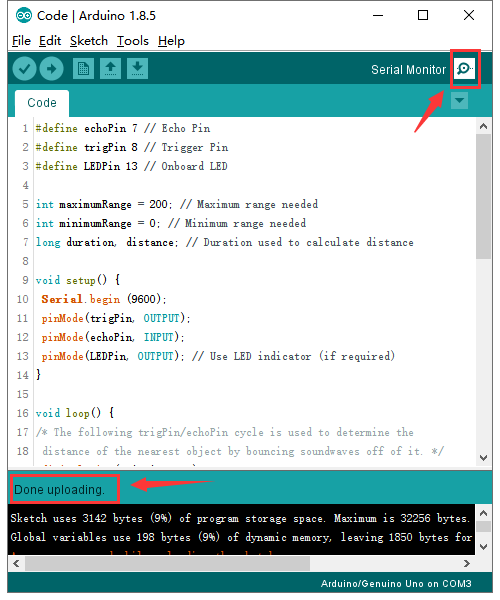500x600 pixels.
Task: Expand the tab options dropdown arrow
Action: 459,101
